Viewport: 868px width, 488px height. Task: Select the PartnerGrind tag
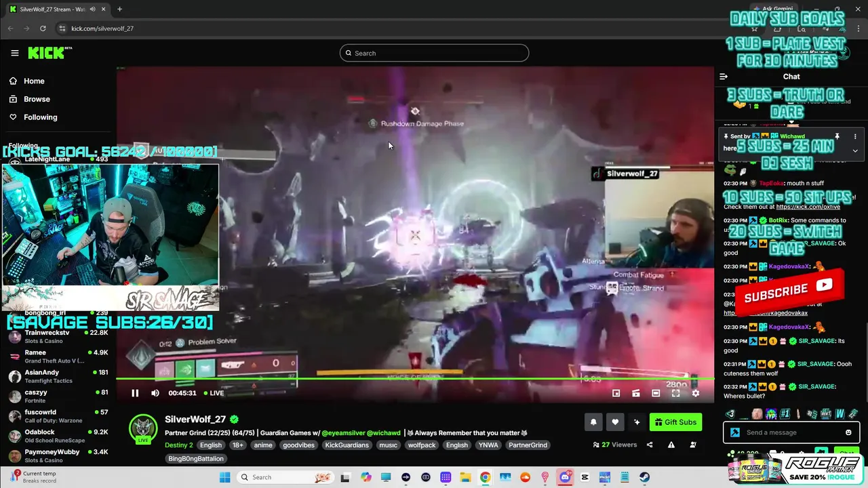tap(528, 445)
